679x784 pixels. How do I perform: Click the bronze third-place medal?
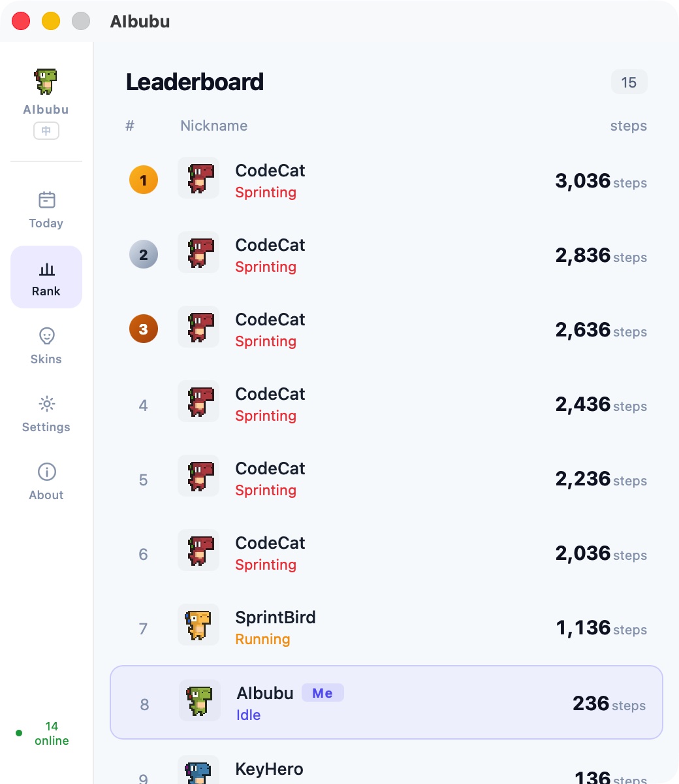pyautogui.click(x=143, y=329)
